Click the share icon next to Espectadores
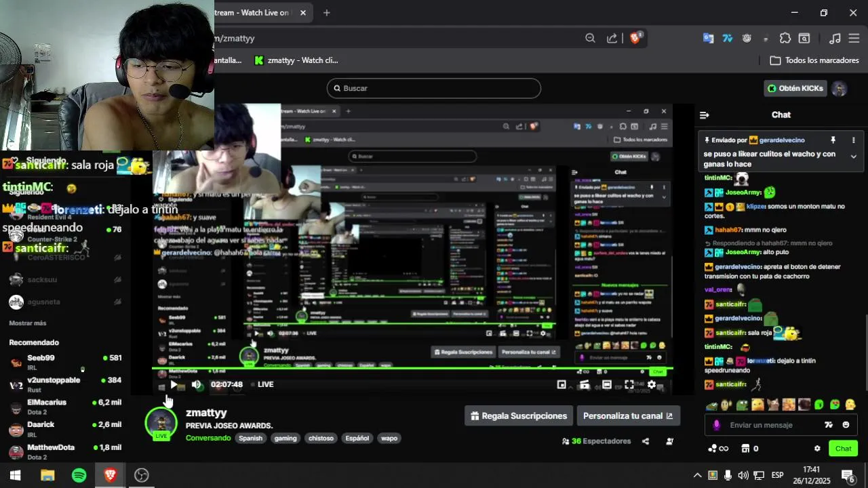The image size is (868, 488). [x=646, y=441]
